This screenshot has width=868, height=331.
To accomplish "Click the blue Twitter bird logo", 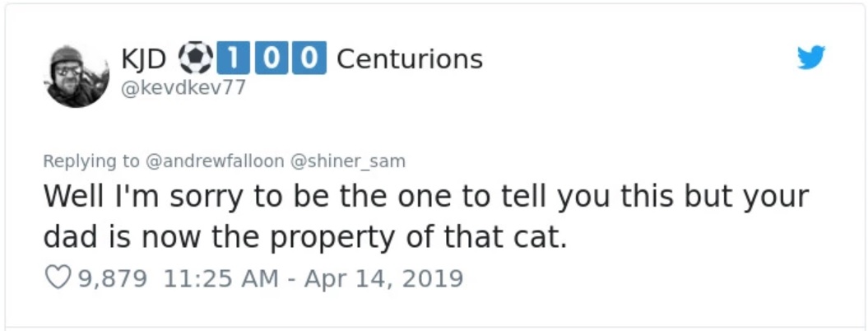I will coord(810,58).
